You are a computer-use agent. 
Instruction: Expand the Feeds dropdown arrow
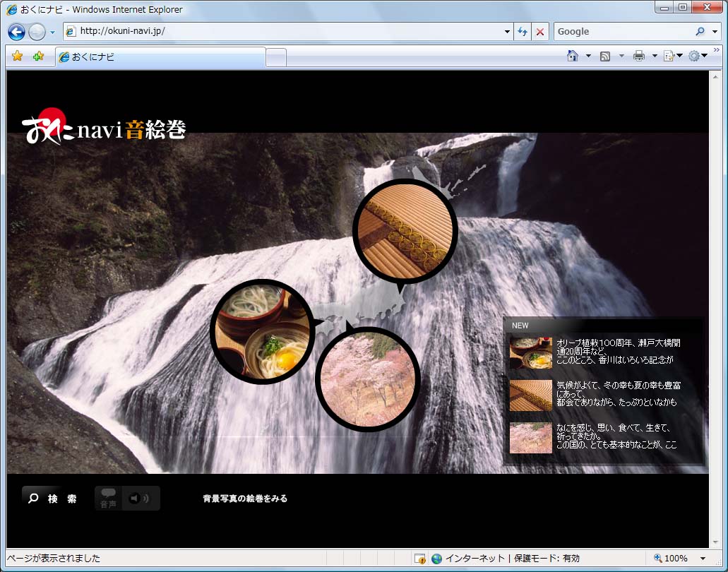point(621,56)
